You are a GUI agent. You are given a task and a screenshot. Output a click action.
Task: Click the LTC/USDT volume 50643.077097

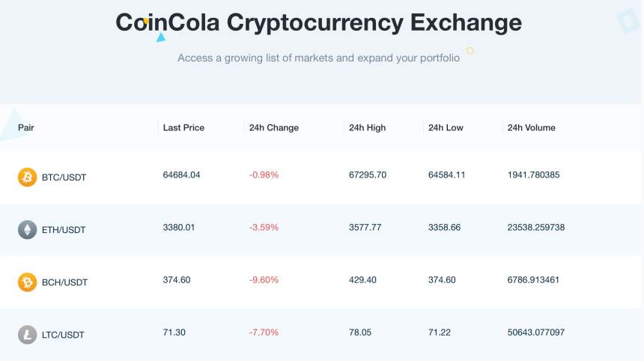(x=536, y=333)
